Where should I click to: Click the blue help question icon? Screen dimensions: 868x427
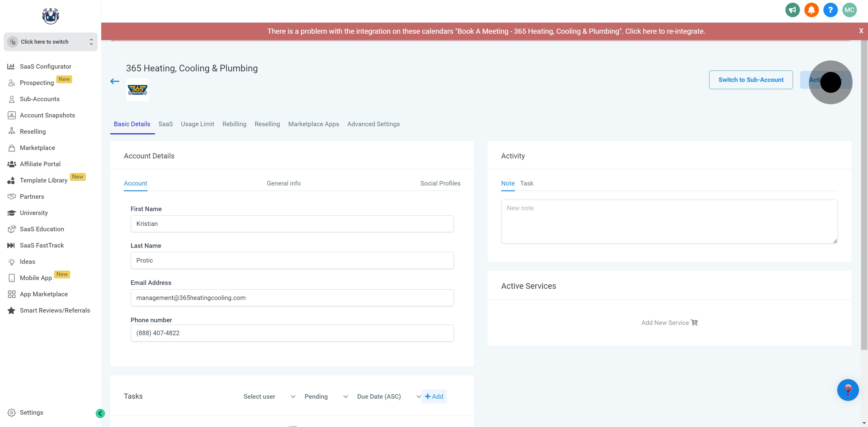[830, 10]
